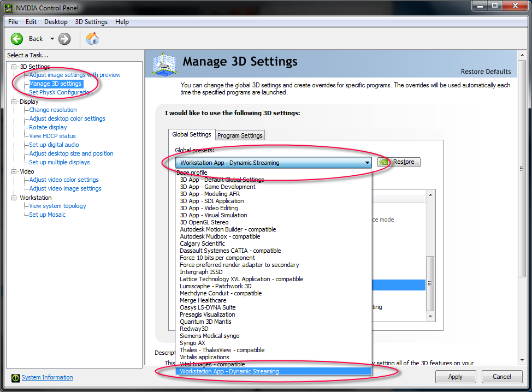Open Set PhysX Configuration
Image resolution: width=532 pixels, height=392 pixels.
coord(61,92)
